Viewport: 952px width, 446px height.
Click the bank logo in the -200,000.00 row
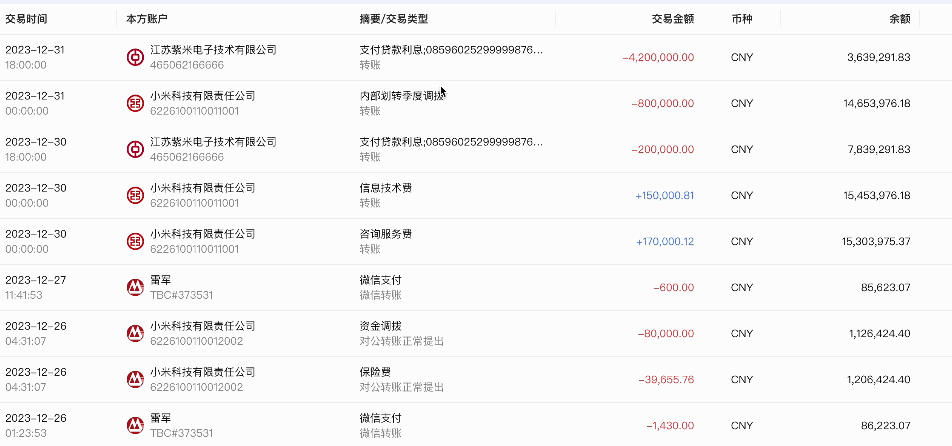(x=134, y=149)
